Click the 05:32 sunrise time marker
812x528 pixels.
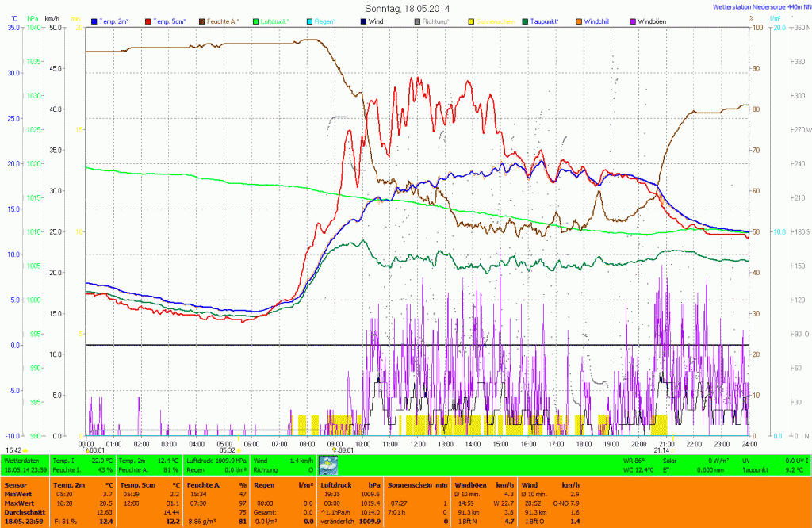click(228, 450)
